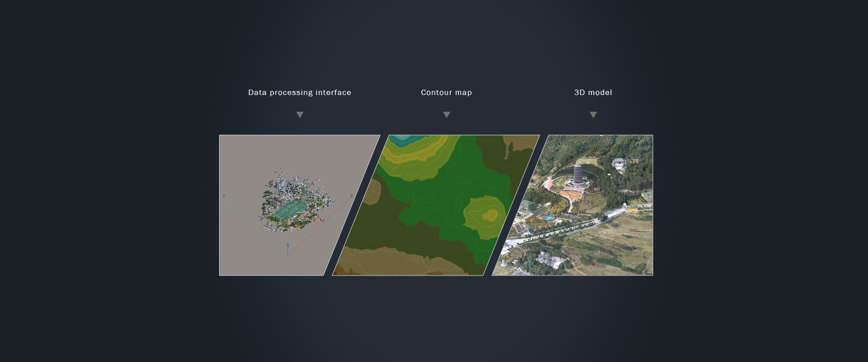Click the triangle arrow under Contour map
868x362 pixels.
pyautogui.click(x=447, y=115)
